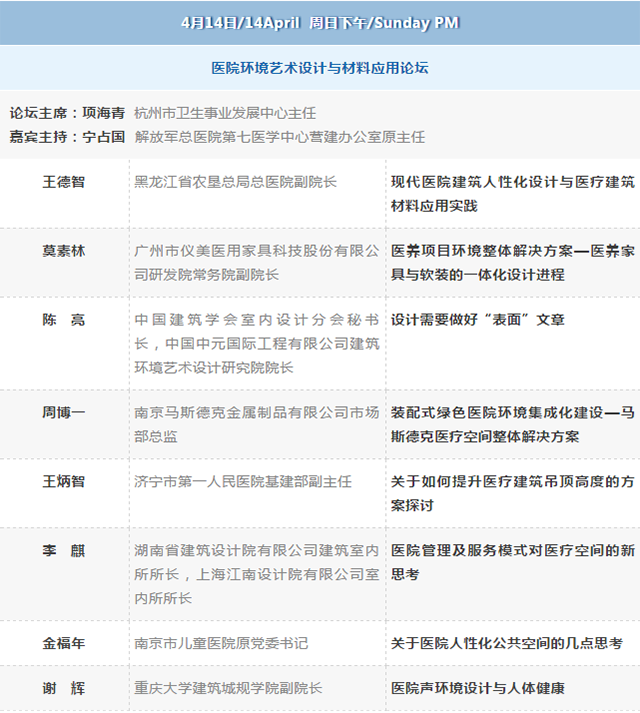This screenshot has height=713, width=640.
Task: Open topic 医院管理及服务模式对医疗空间的新思考
Action: 512,561
